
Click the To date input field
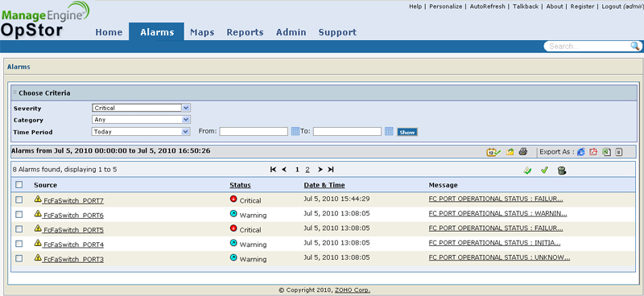(x=347, y=131)
